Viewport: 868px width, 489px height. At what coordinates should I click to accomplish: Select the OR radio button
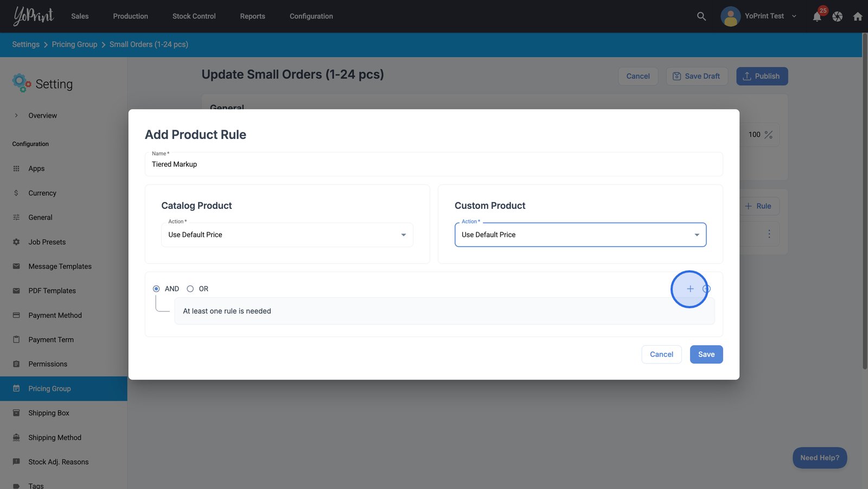[190, 289]
